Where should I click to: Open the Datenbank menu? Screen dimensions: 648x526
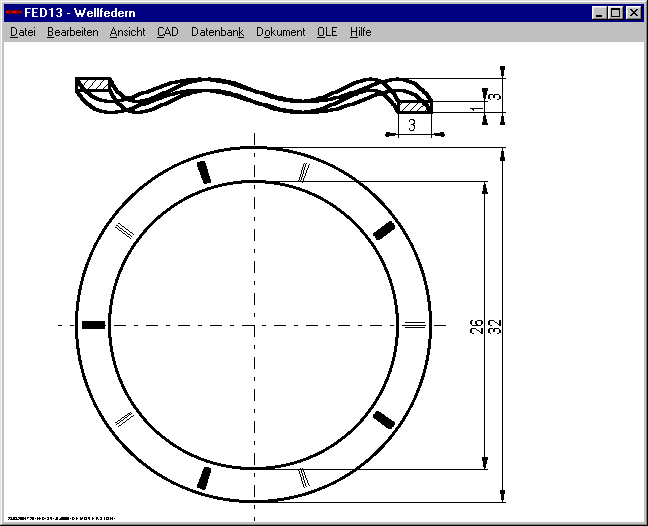(217, 32)
